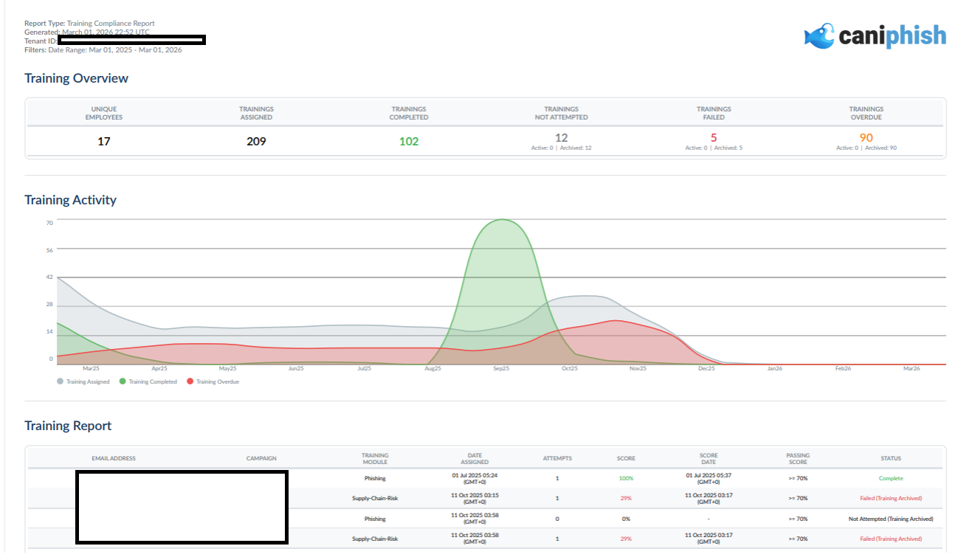Click the green Complete status in the first row
This screenshot has height=560, width=958.
point(891,478)
